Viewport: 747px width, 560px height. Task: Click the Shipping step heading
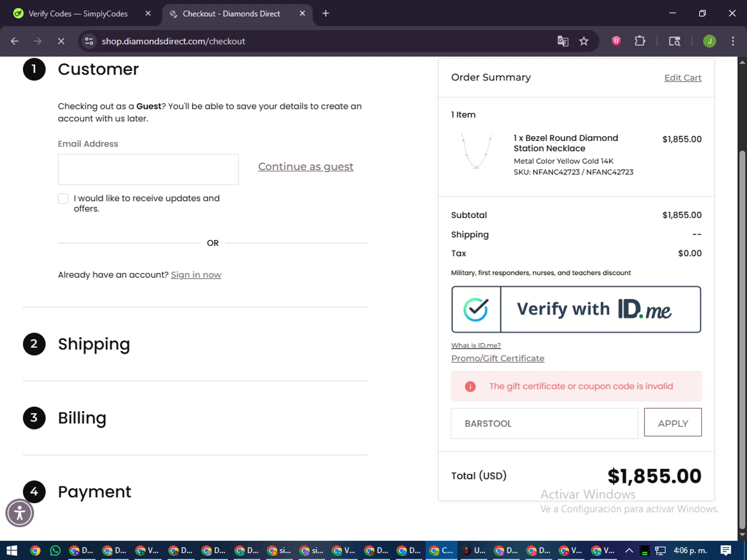pyautogui.click(x=94, y=344)
